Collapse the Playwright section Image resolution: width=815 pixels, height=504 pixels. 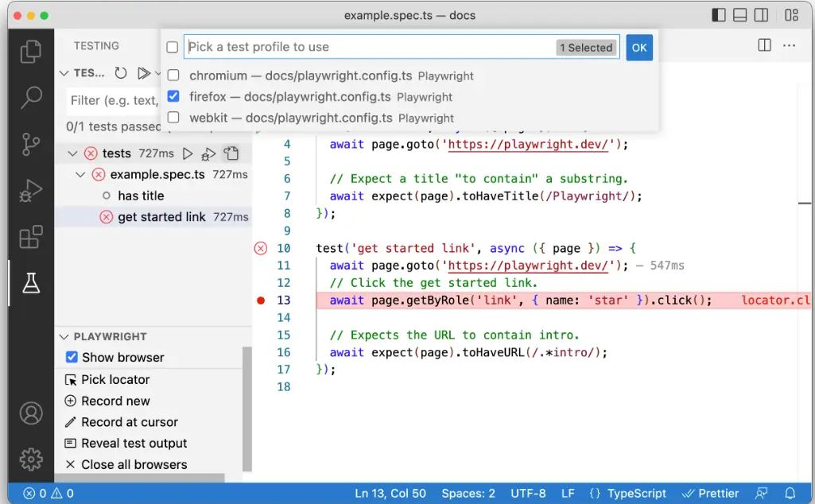pyautogui.click(x=64, y=337)
